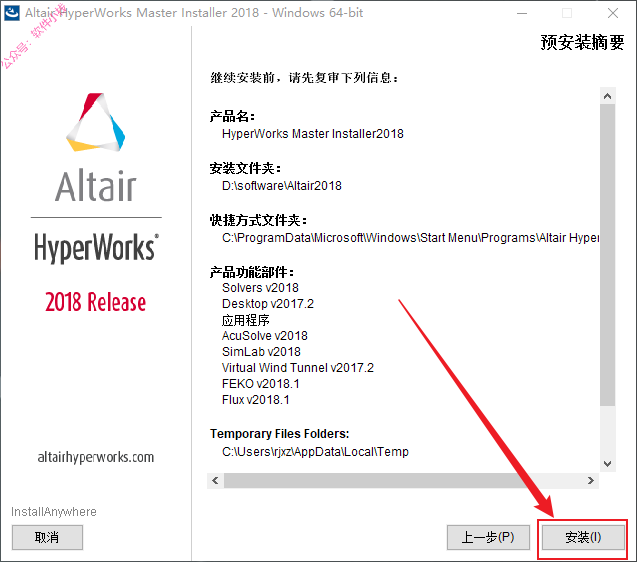Click the HyperWorks logo text
637x562 pixels.
click(x=96, y=247)
